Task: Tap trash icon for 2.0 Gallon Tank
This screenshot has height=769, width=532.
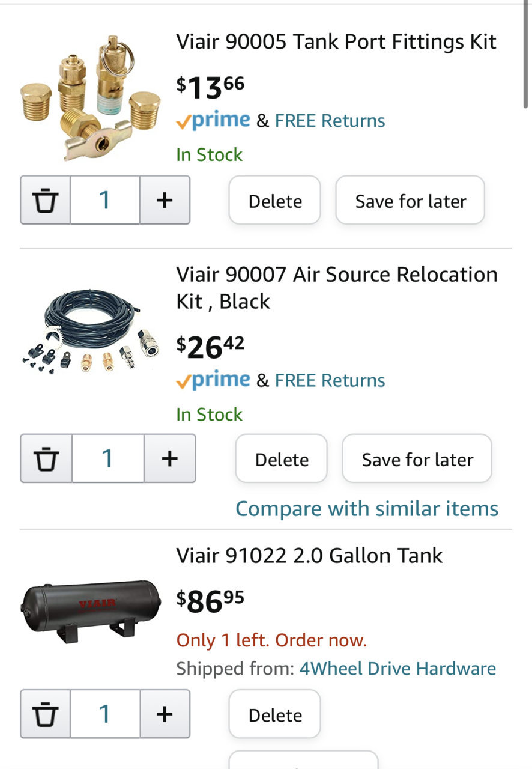Action: tap(46, 714)
